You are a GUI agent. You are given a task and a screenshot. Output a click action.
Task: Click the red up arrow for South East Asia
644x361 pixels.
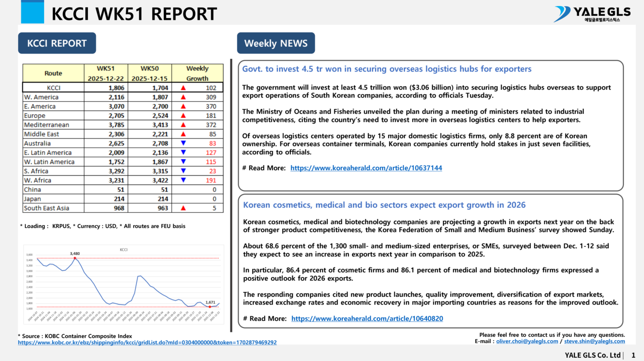coord(183,208)
